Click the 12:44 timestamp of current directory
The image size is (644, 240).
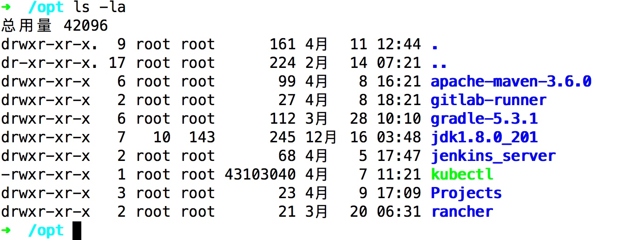coord(399,44)
